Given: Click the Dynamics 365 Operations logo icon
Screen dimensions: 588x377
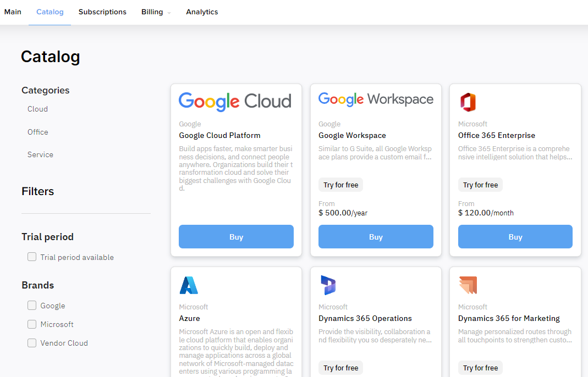Looking at the screenshot, I should click(x=328, y=285).
